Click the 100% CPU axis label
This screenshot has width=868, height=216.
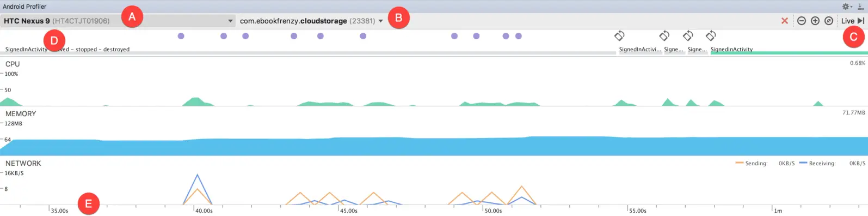tap(11, 74)
